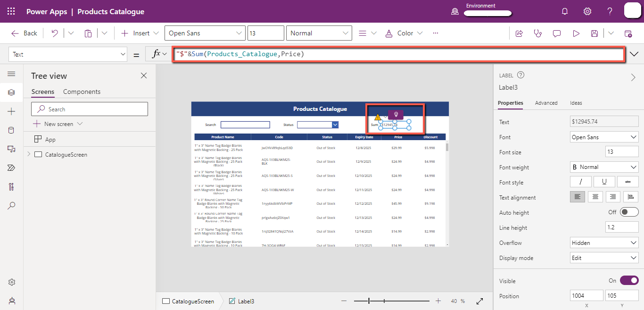
Task: Click the Insert plus icon in left rail
Action: 11,111
